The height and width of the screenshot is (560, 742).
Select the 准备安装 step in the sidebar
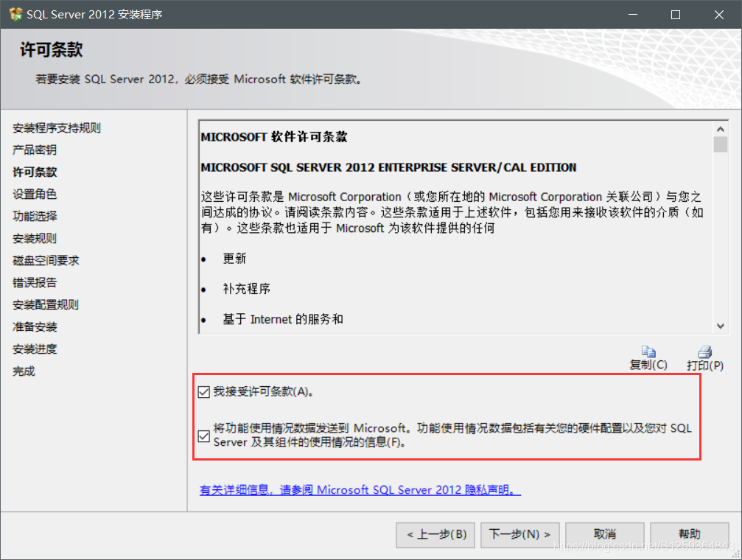(35, 327)
